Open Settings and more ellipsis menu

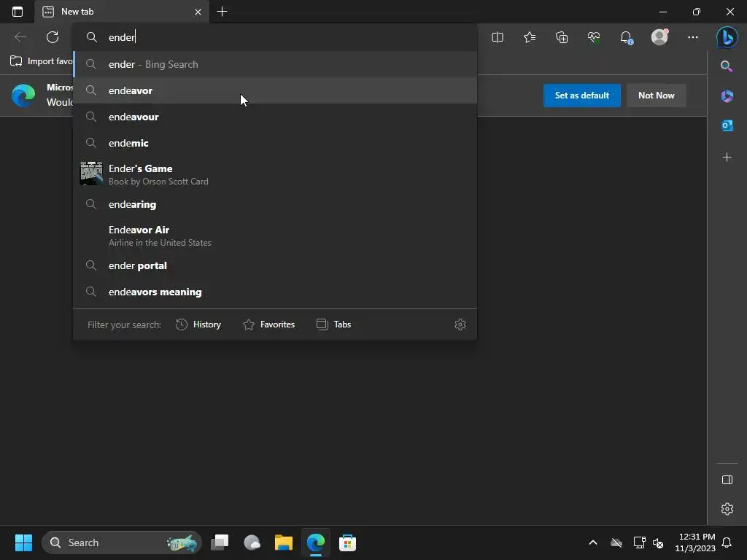tap(693, 37)
